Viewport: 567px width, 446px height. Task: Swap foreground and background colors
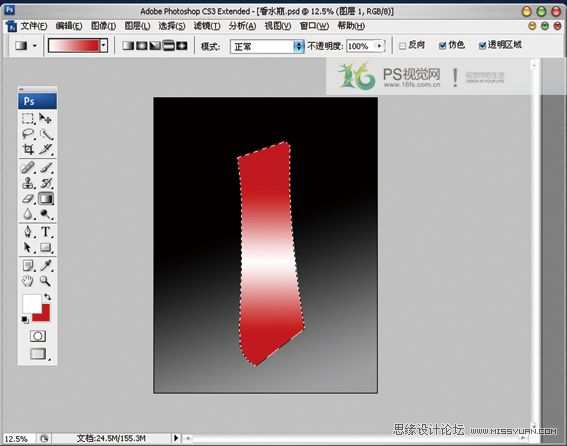(x=47, y=297)
